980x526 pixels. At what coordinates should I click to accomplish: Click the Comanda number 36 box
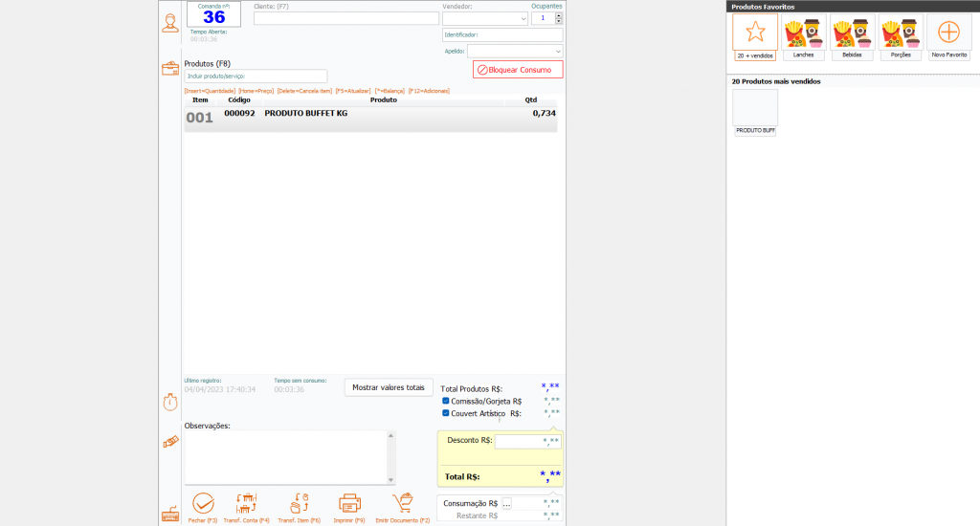(213, 14)
